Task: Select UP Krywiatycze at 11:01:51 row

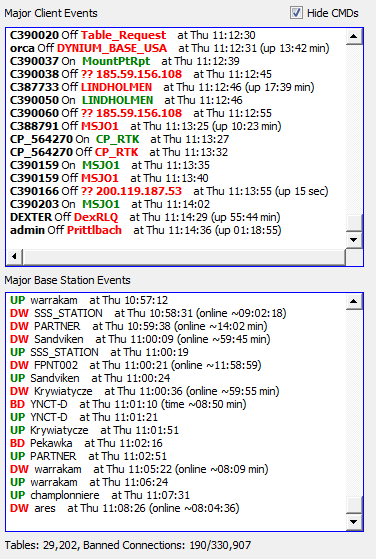Action: (94, 430)
